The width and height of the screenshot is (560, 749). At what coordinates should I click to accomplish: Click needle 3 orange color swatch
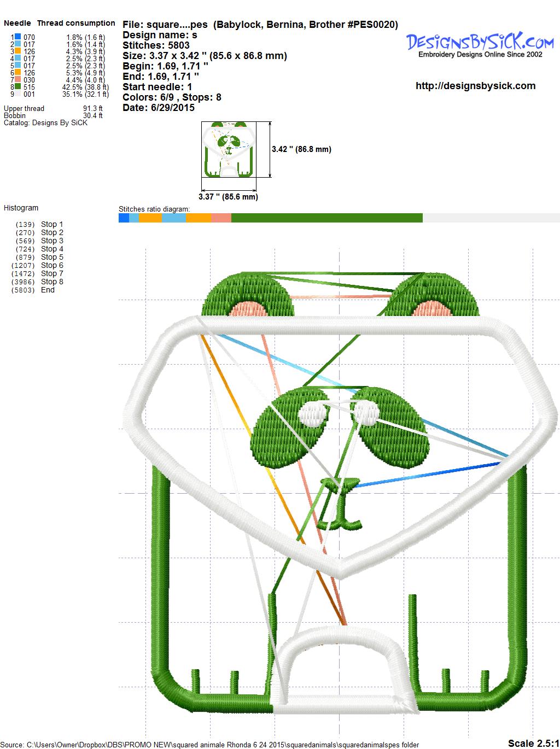pyautogui.click(x=18, y=51)
